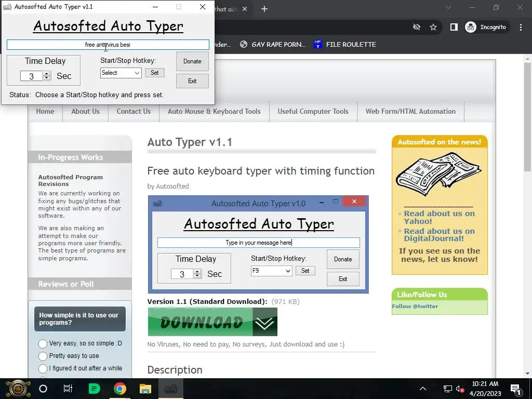
Task: Open the FILE ROULETTE bookmark
Action: (x=345, y=45)
